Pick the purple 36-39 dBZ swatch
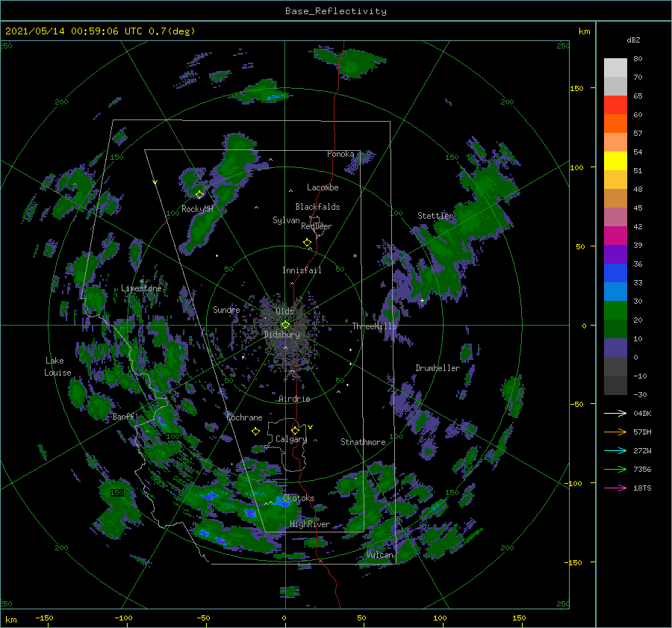The height and width of the screenshot is (628, 672). 615,255
